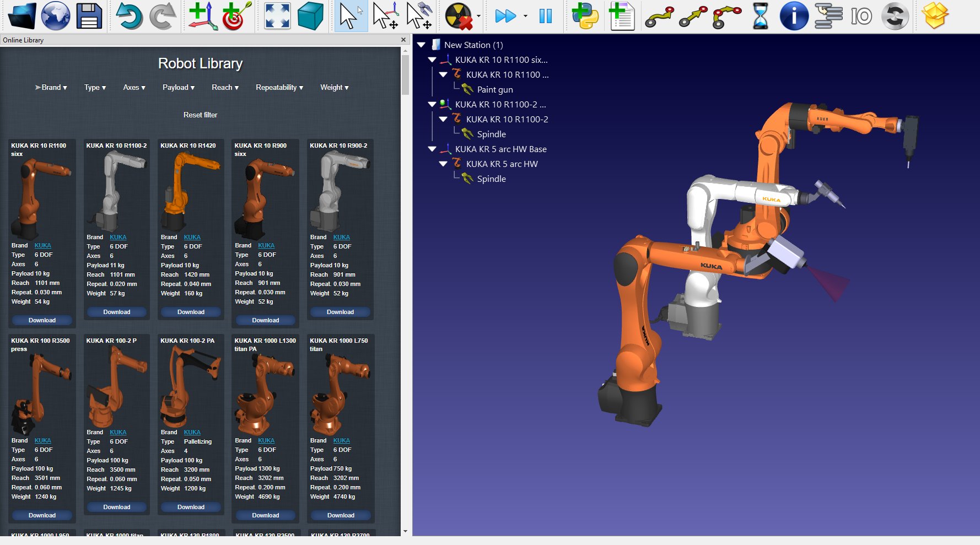Select the Paint gun in the station tree
This screenshot has width=980, height=545.
[x=494, y=89]
